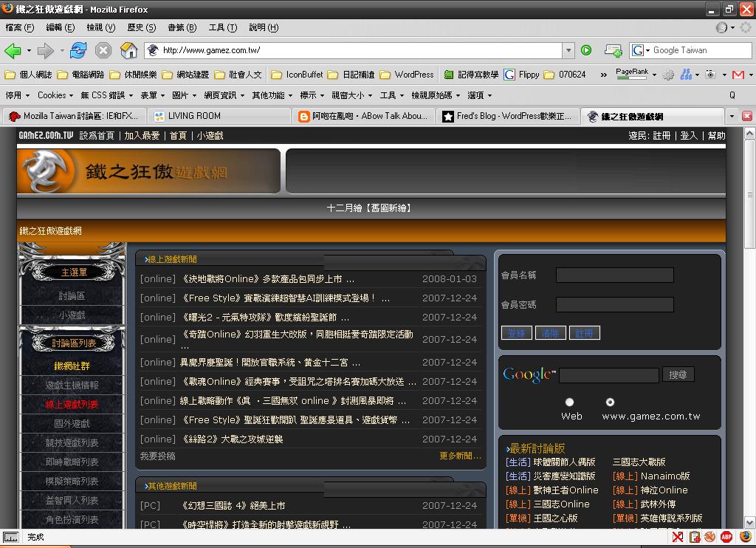
Task: Click the green Go button beside address bar
Action: (586, 50)
